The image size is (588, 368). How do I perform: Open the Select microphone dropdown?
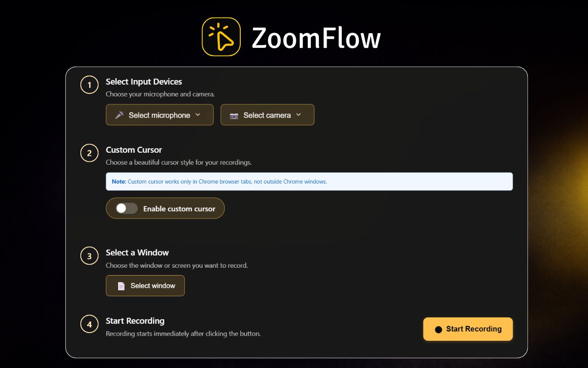point(159,115)
